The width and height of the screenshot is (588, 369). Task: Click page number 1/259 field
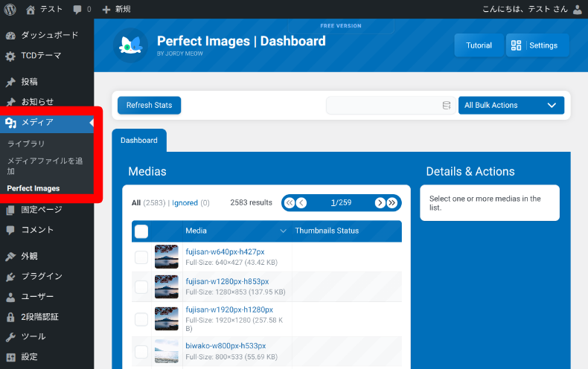point(341,203)
